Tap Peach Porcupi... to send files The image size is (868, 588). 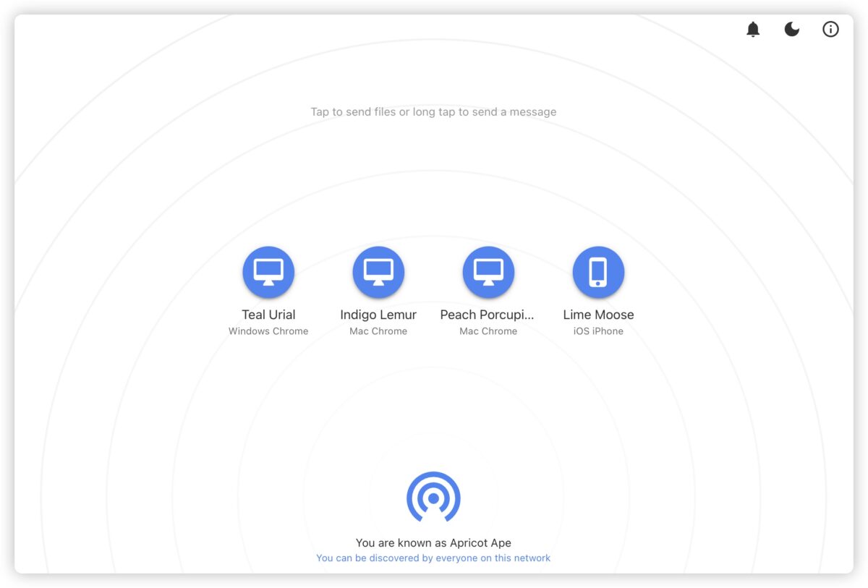[488, 271]
